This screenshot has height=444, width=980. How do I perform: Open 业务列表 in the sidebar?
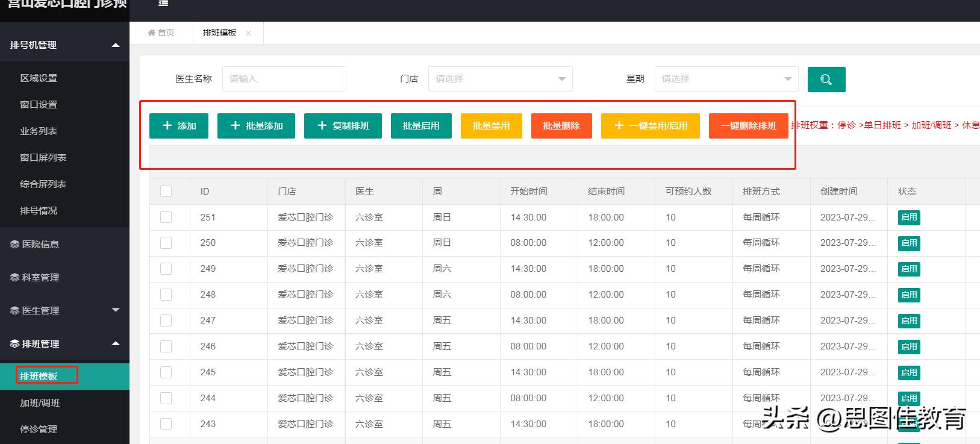tap(39, 131)
